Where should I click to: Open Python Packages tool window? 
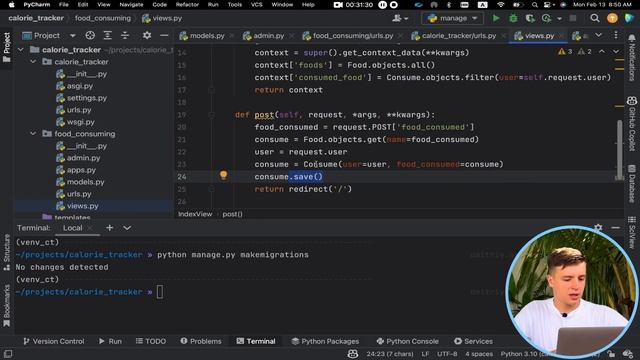(x=325, y=341)
